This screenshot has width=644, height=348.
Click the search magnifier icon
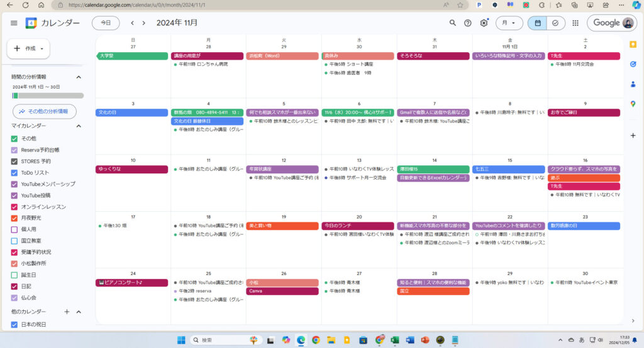(x=453, y=23)
